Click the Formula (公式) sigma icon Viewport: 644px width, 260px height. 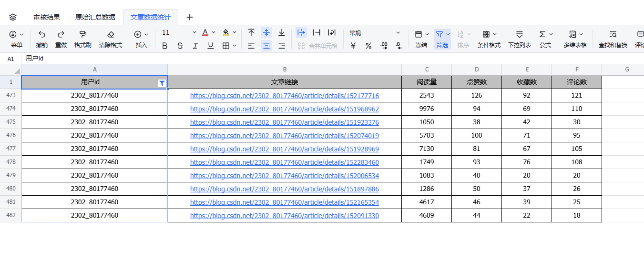[x=542, y=34]
